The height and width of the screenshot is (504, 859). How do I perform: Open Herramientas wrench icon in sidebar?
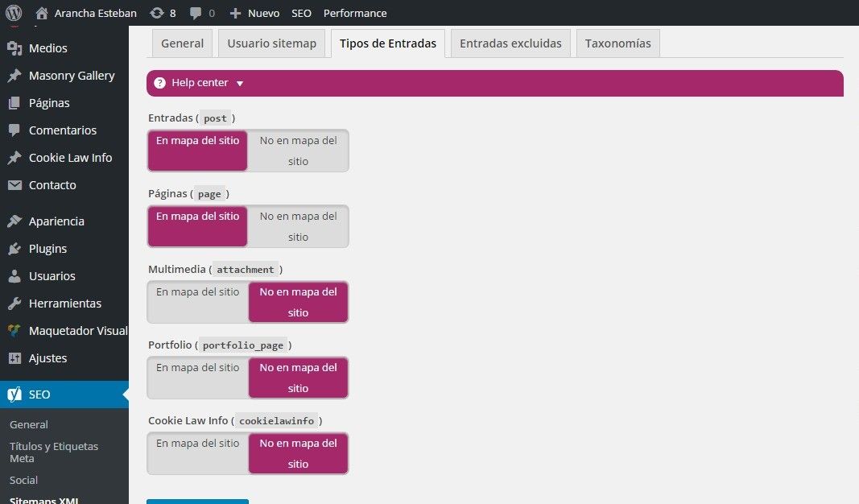(x=14, y=304)
